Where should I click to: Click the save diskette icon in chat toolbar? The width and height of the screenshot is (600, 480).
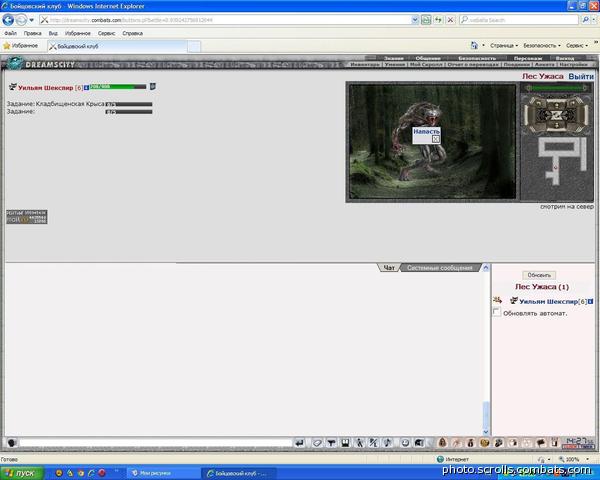[345, 443]
